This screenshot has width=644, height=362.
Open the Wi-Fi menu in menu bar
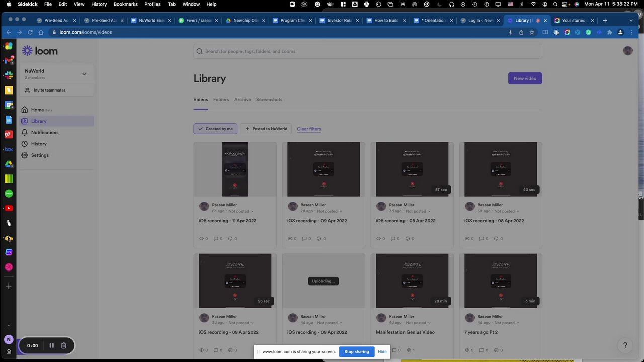click(534, 4)
